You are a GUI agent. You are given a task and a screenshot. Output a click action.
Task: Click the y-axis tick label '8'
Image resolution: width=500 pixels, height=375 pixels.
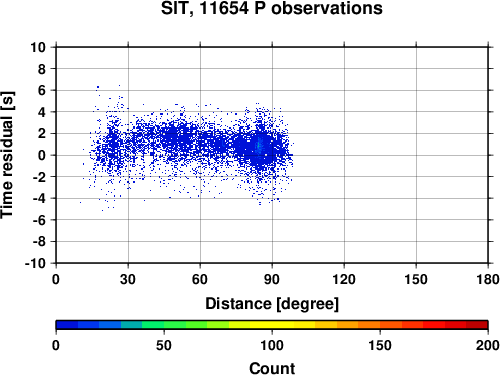click(x=42, y=69)
